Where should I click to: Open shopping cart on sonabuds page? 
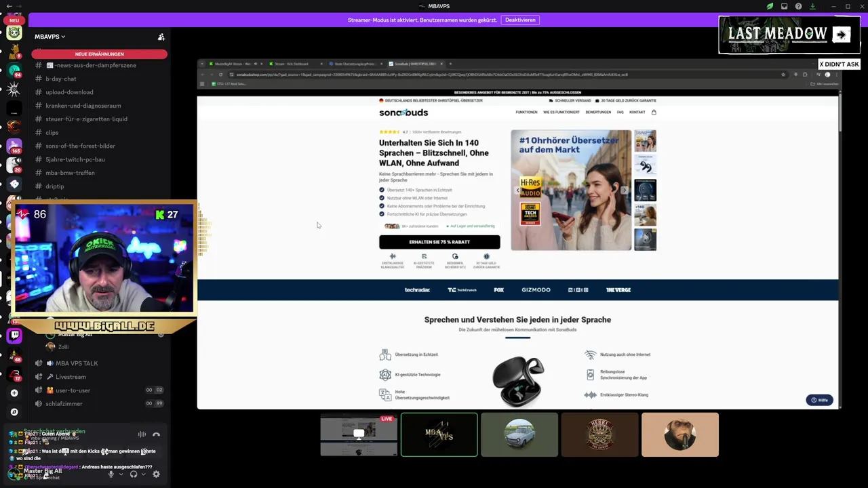(654, 112)
